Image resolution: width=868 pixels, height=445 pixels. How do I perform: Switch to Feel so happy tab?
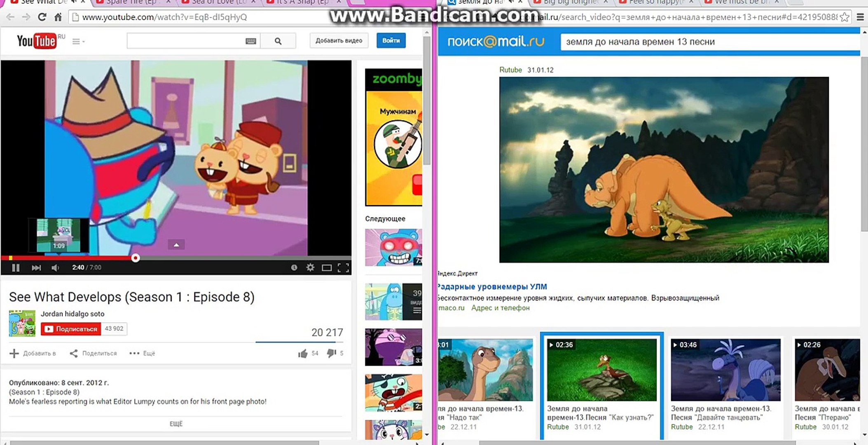[x=656, y=2]
